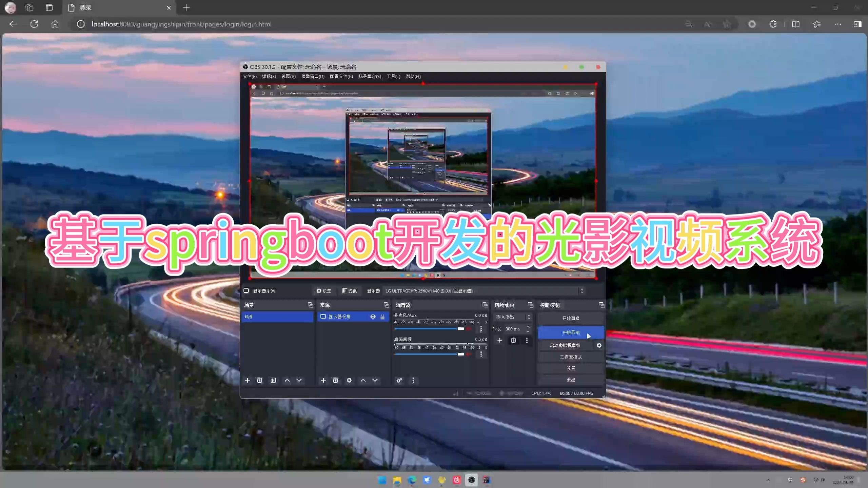The image size is (868, 488).
Task: Open the 停靠窗口(D) menu in OBS
Action: tap(313, 76)
